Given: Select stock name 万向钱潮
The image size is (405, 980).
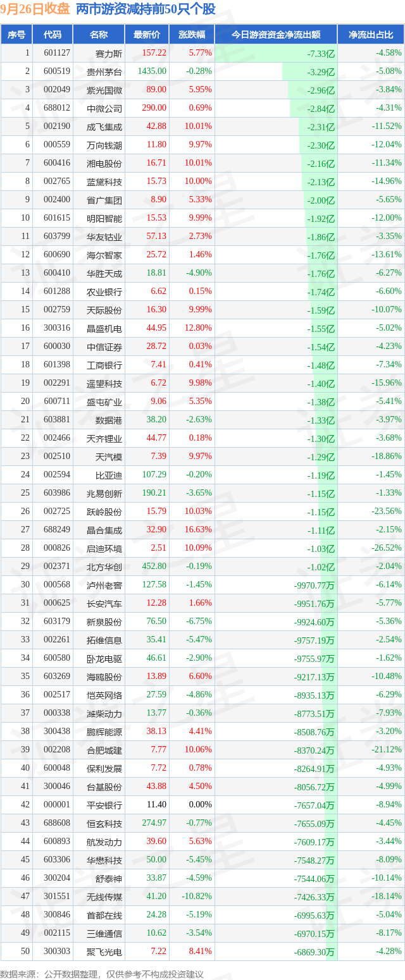Looking at the screenshot, I should point(105,145).
